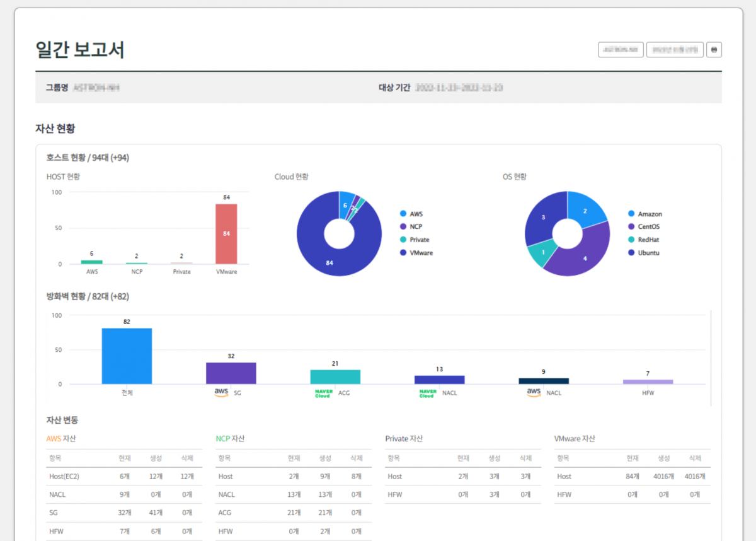Click the 그룹명 label
Screen dimensions: 756x541
[57, 88]
